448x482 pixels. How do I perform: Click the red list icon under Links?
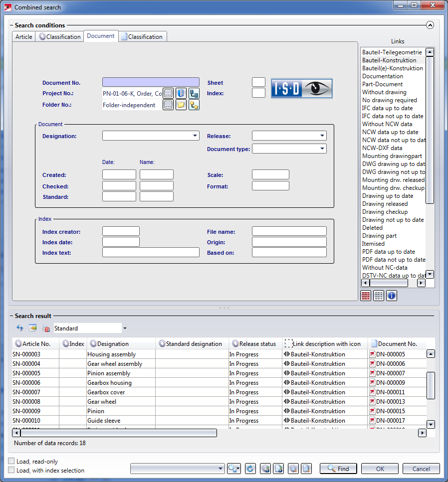[x=366, y=296]
